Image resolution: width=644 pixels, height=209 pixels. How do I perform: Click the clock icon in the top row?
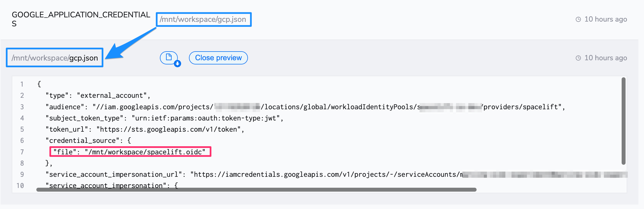click(578, 19)
